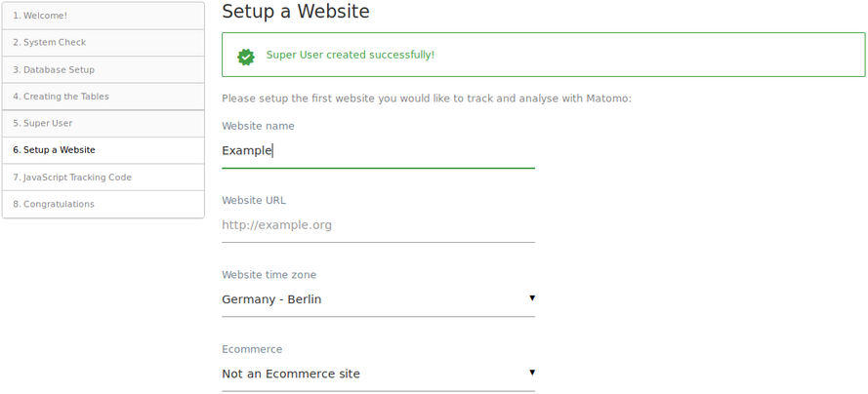Select the 2. System Check step
The height and width of the screenshot is (394, 868).
tap(103, 43)
